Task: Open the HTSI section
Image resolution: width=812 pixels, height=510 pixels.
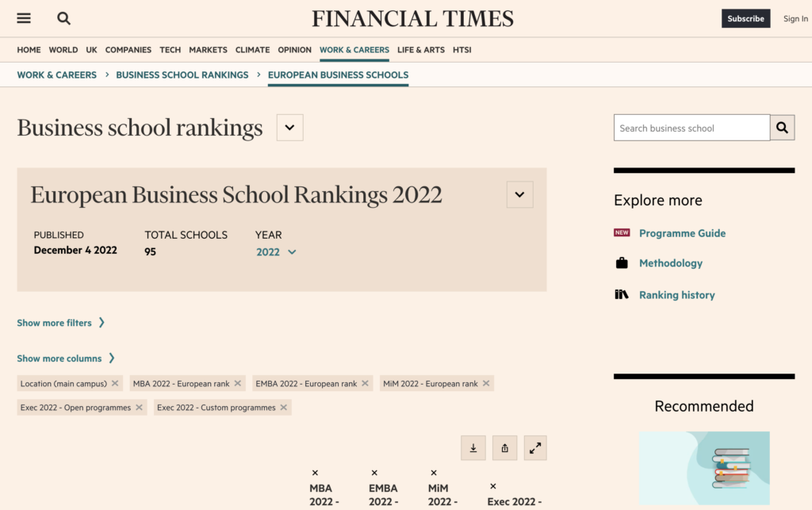Action: click(x=462, y=50)
